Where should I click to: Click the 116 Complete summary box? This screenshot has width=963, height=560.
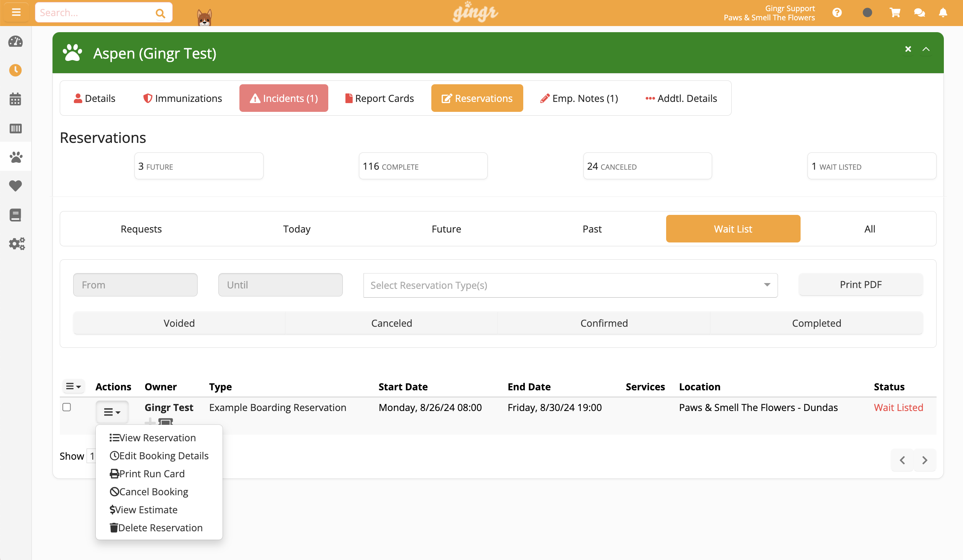point(423,166)
